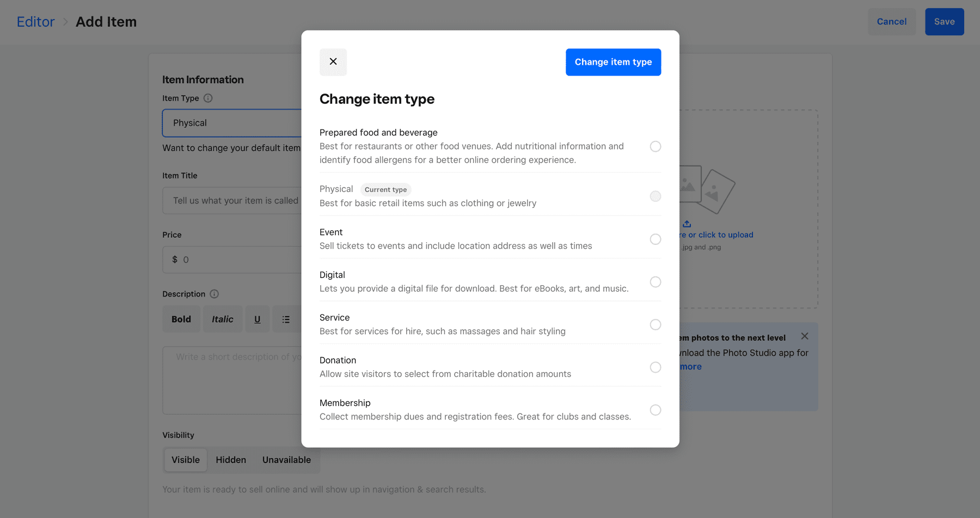
Task: Toggle Underline formatting in description toolbar
Action: point(258,319)
